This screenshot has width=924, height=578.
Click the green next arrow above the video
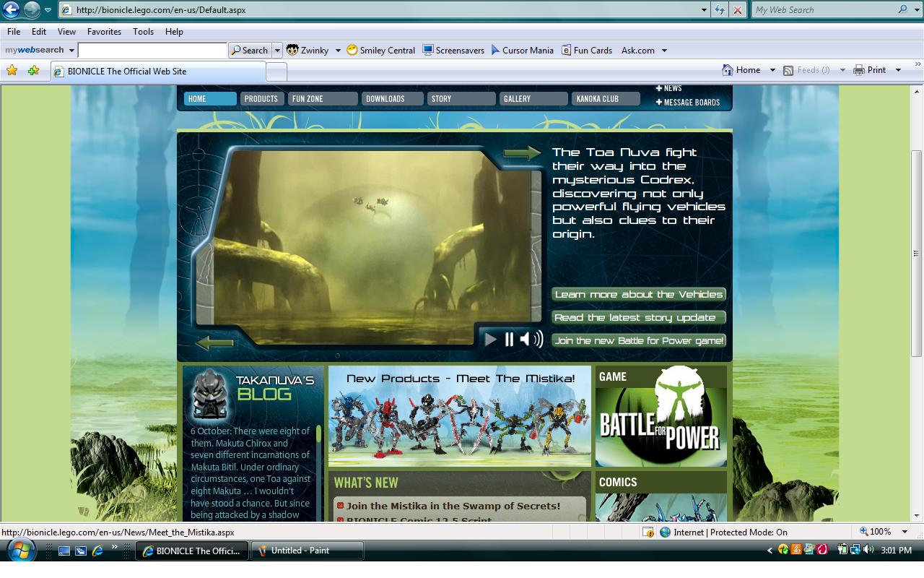(x=522, y=152)
